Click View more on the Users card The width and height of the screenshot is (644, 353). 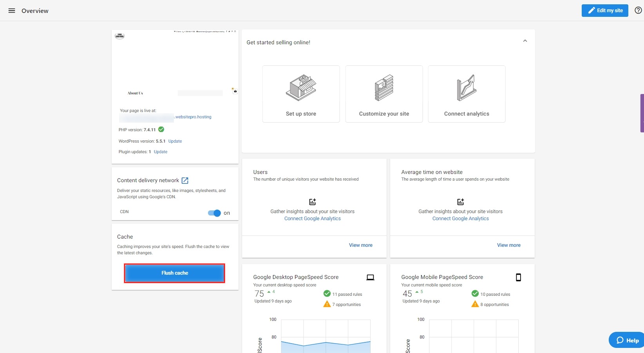360,245
